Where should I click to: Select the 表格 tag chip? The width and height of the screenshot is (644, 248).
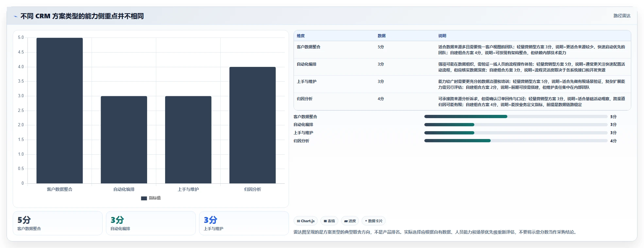[329, 221]
